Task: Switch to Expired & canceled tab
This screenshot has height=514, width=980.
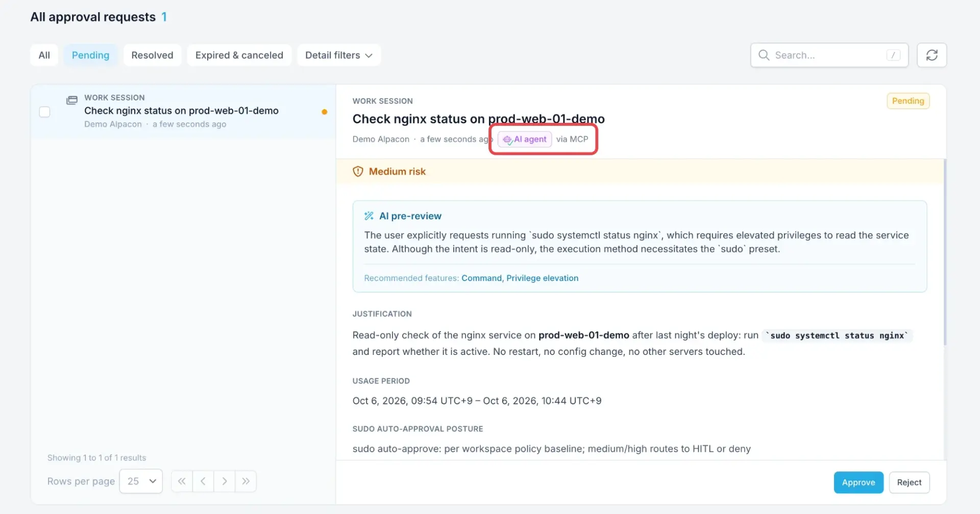Action: point(239,55)
